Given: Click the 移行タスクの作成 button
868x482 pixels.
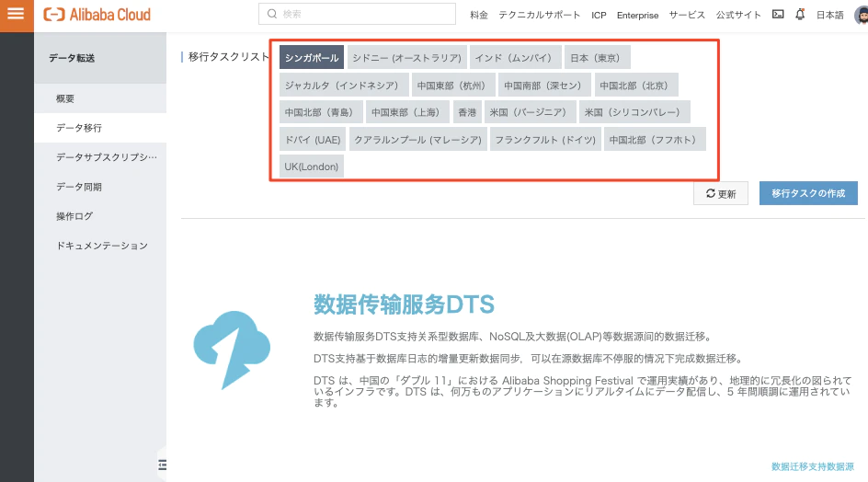Looking at the screenshot, I should (808, 194).
